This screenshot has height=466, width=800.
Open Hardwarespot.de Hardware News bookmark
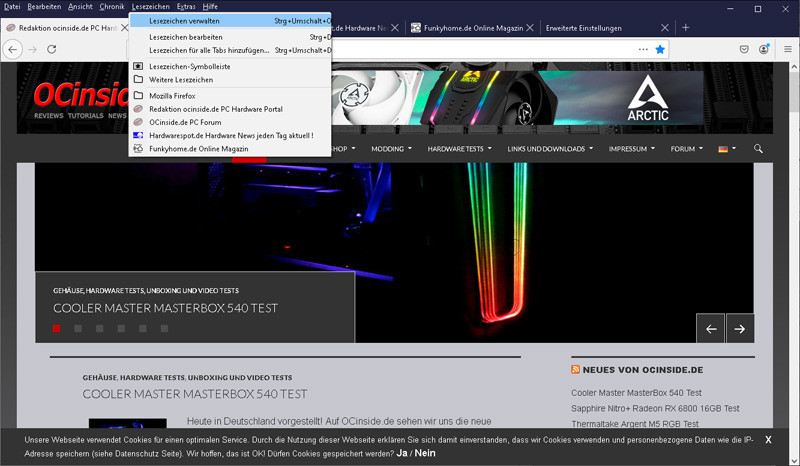tap(230, 136)
